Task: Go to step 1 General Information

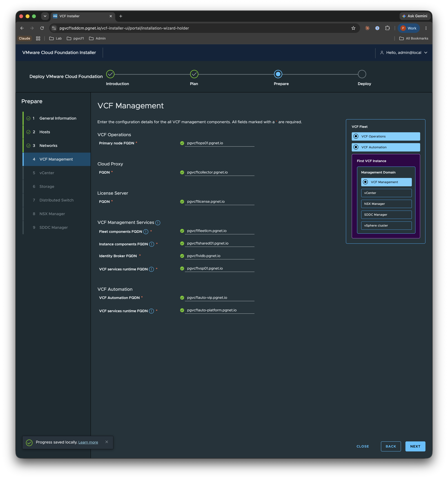Action: pos(57,118)
